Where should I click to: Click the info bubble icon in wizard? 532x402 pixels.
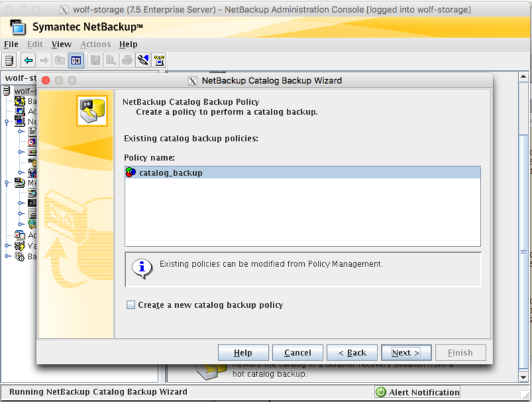point(142,268)
